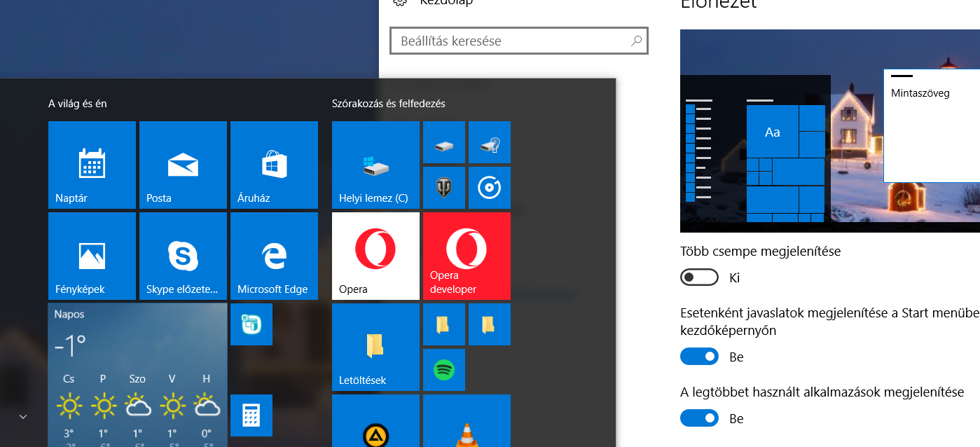
Task: Open Helyi lemez (C) drive tile
Action: (375, 165)
